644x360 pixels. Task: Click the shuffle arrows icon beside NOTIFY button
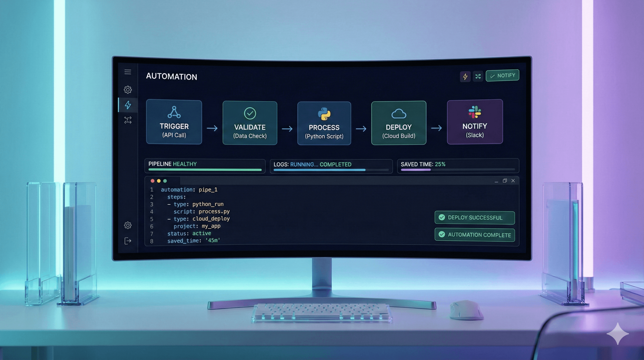point(478,77)
